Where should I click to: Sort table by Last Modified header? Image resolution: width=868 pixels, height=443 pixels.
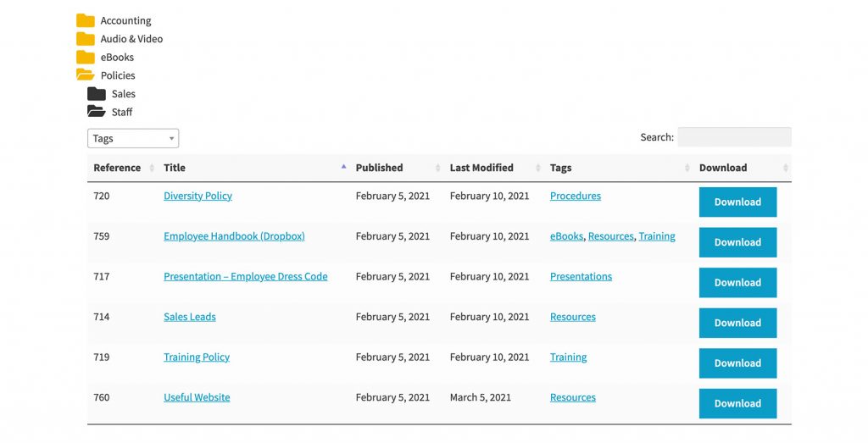pos(481,168)
